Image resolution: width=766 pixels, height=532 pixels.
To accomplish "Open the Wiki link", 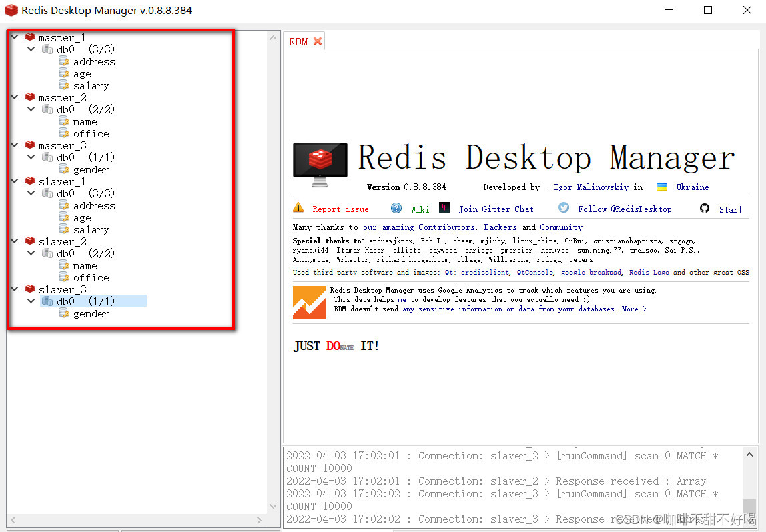I will pyautogui.click(x=420, y=209).
